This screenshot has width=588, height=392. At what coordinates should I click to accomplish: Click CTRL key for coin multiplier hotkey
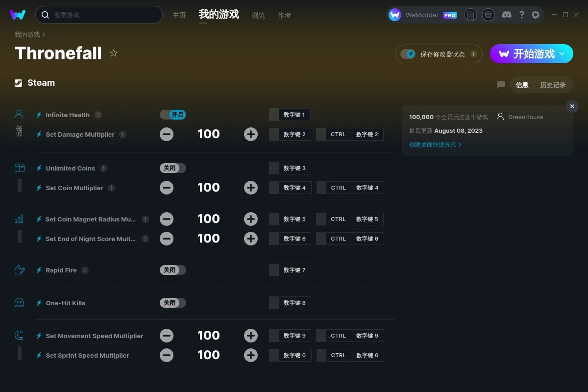coord(338,188)
